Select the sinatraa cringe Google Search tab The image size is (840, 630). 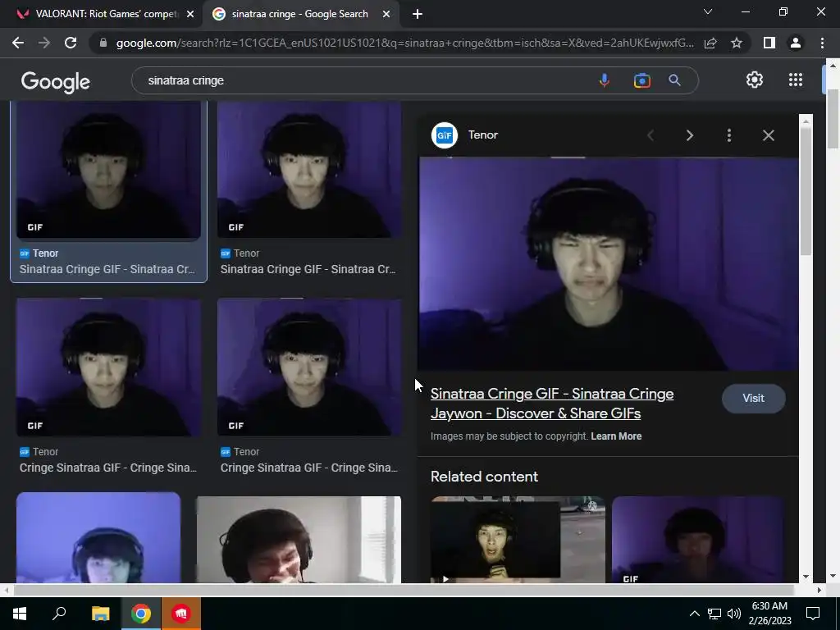click(300, 14)
